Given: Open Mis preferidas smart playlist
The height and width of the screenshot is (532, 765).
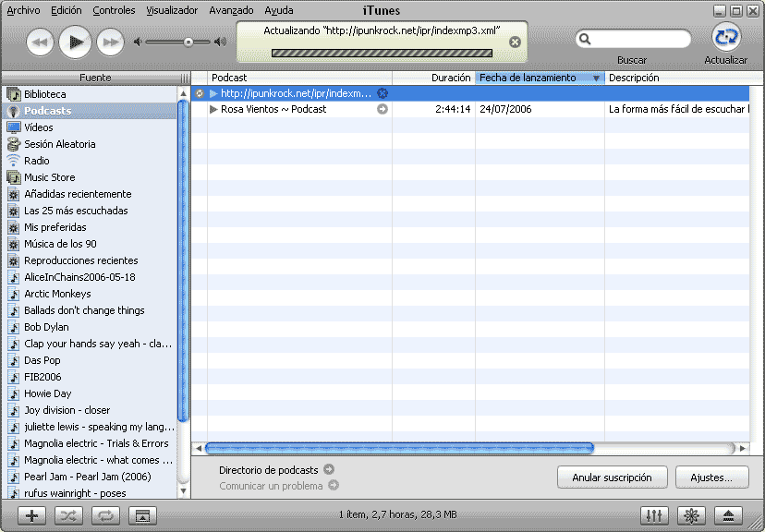Looking at the screenshot, I should coord(91,226).
